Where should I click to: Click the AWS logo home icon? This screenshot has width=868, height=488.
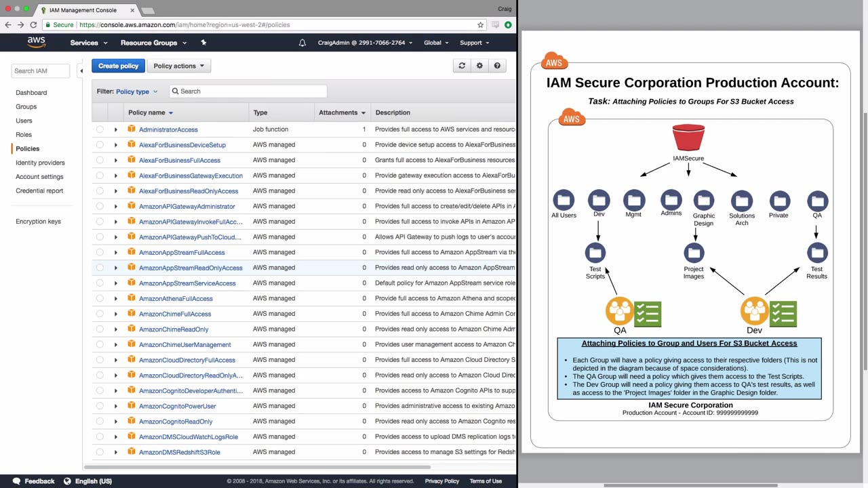tap(36, 42)
